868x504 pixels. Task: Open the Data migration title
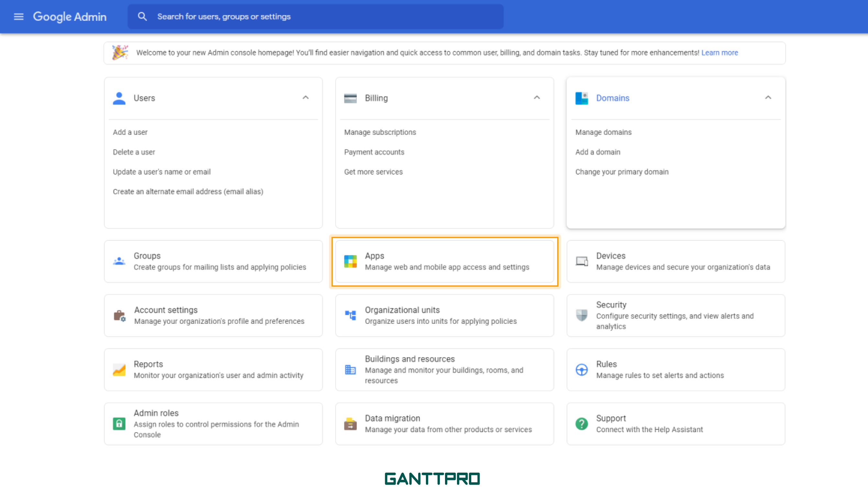[x=392, y=418]
